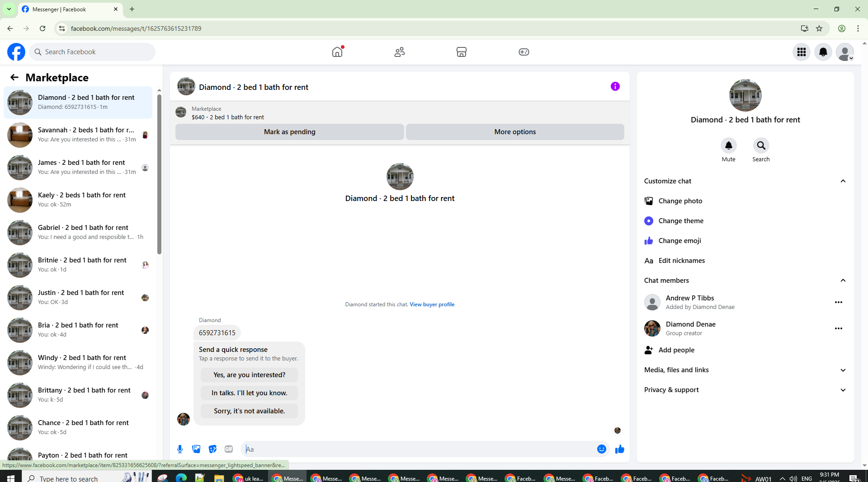
Task: Click the Search Facebook field
Action: point(92,52)
